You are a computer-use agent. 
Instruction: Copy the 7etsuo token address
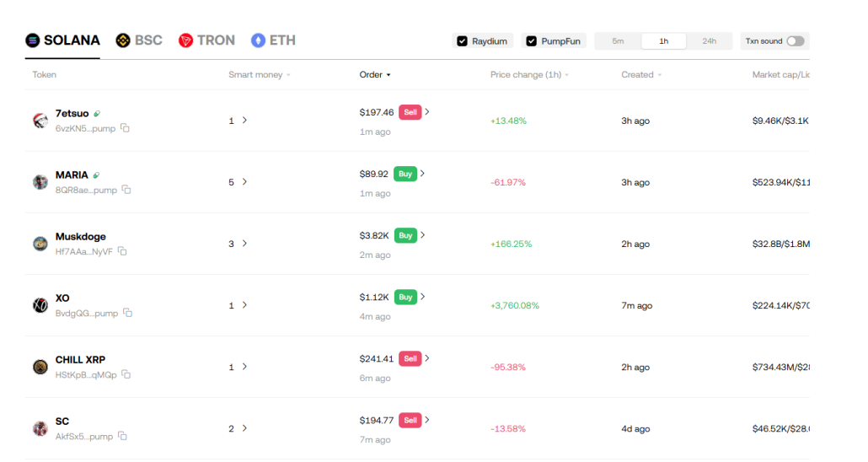(125, 128)
